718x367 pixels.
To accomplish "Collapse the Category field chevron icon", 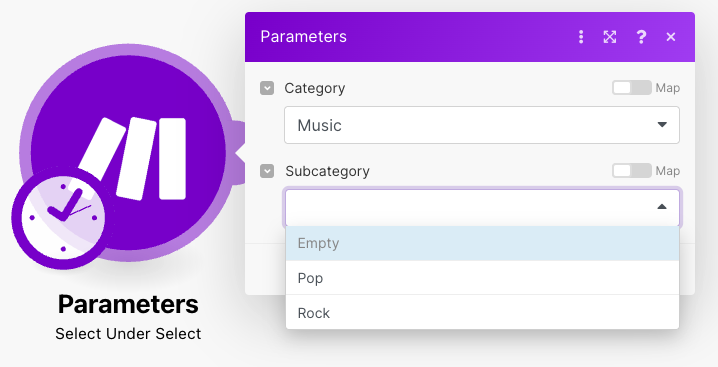I will click(x=267, y=88).
